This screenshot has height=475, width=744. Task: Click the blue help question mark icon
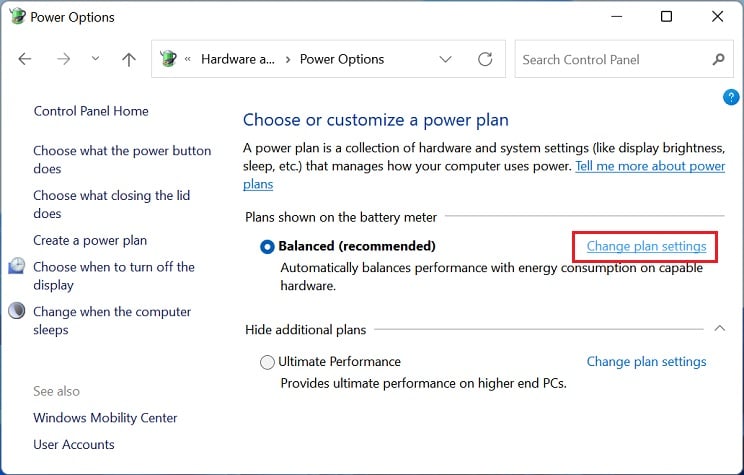coord(731,97)
